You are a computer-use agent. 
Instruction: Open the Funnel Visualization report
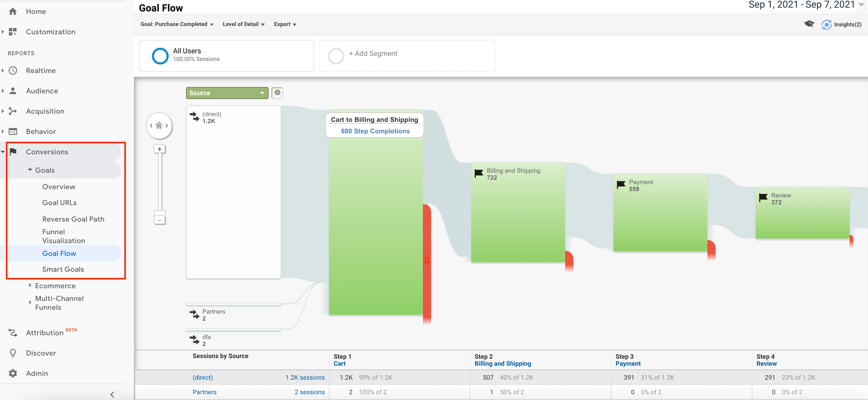[64, 236]
